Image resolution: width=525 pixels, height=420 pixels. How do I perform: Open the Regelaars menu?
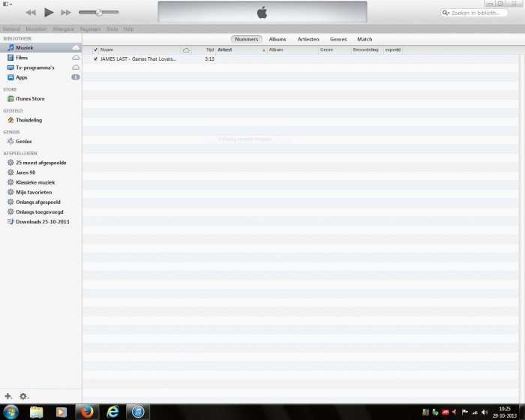(x=90, y=29)
